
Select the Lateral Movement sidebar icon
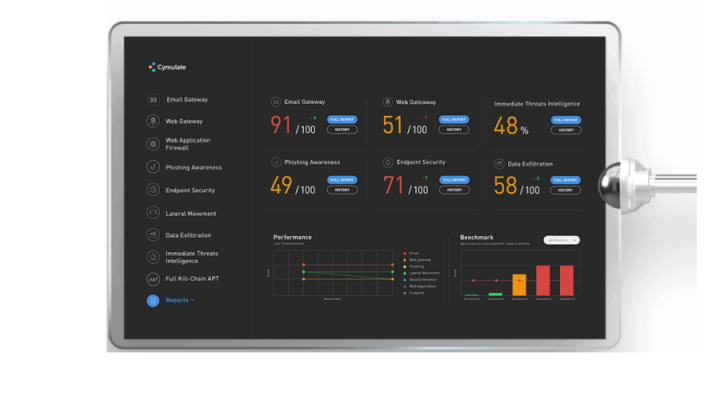click(x=153, y=213)
